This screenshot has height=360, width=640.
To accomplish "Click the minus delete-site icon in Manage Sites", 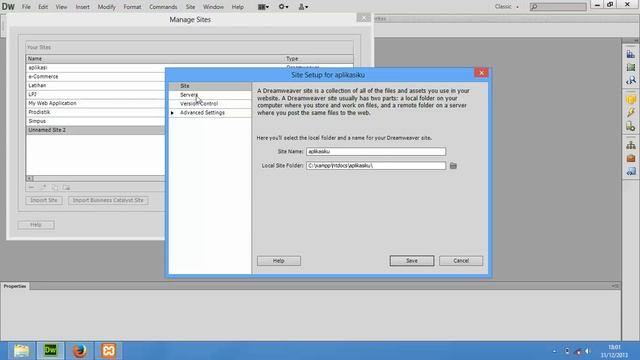I will tap(31, 187).
